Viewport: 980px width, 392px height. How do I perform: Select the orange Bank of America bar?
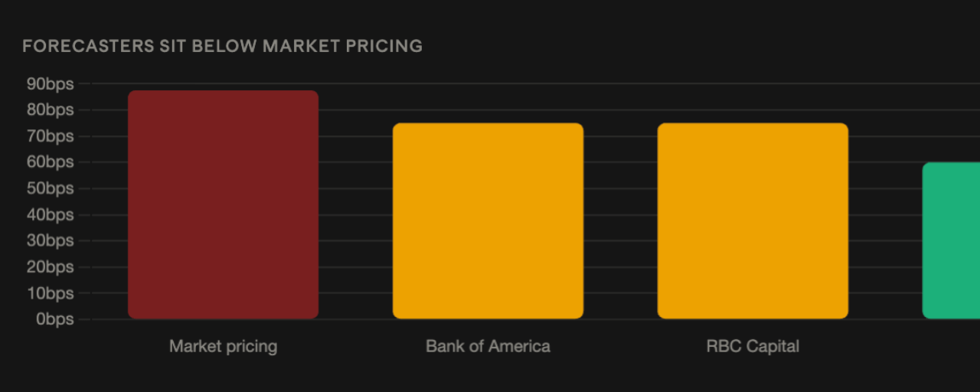tap(488, 220)
